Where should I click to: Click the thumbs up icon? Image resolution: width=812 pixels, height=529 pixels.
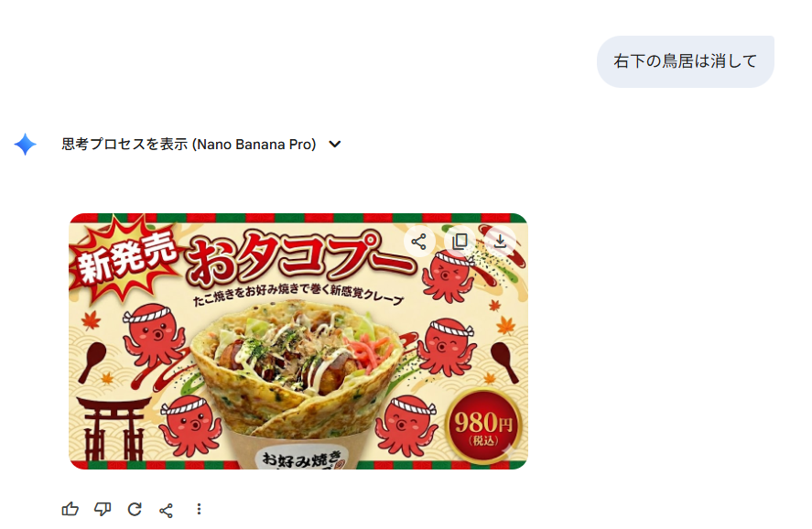(70, 510)
